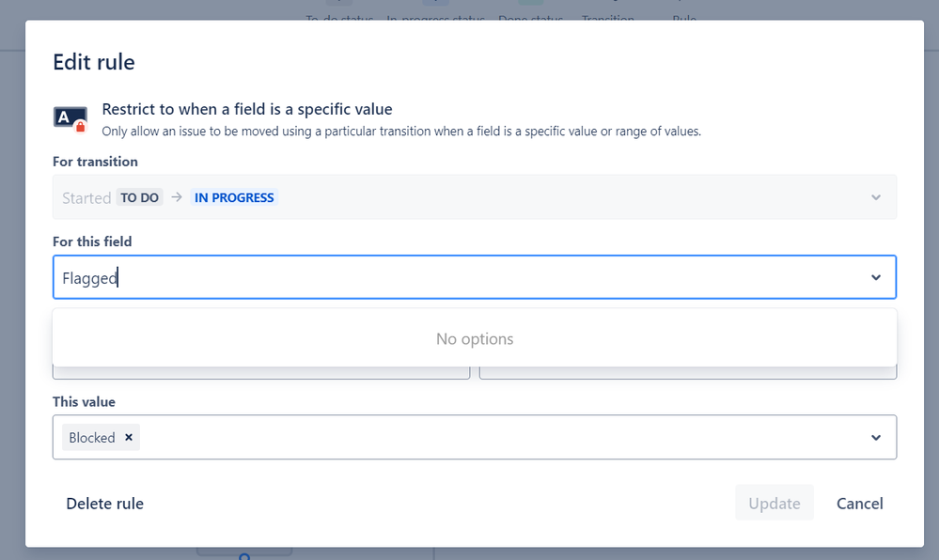Toggle the For this field dropdown chevron
This screenshot has height=560, width=939.
(x=875, y=277)
